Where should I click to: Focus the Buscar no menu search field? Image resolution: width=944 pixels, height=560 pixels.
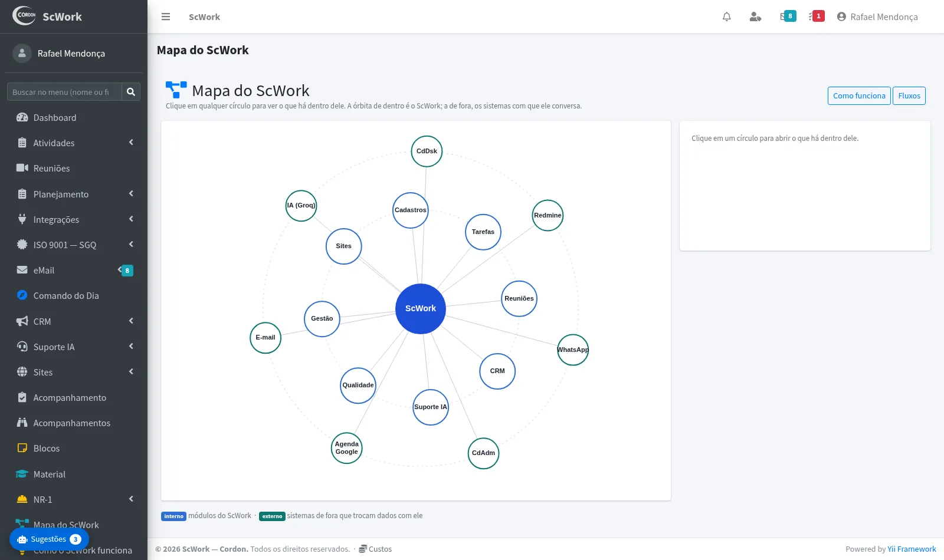click(x=64, y=92)
